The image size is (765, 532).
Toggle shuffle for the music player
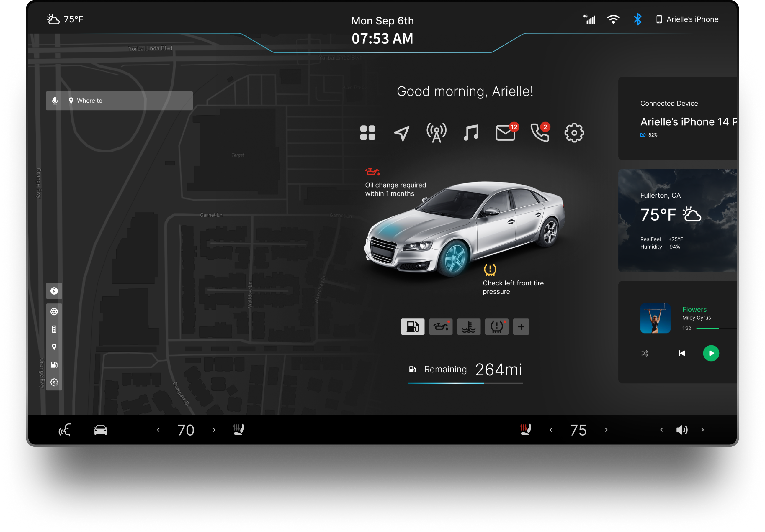pyautogui.click(x=645, y=353)
